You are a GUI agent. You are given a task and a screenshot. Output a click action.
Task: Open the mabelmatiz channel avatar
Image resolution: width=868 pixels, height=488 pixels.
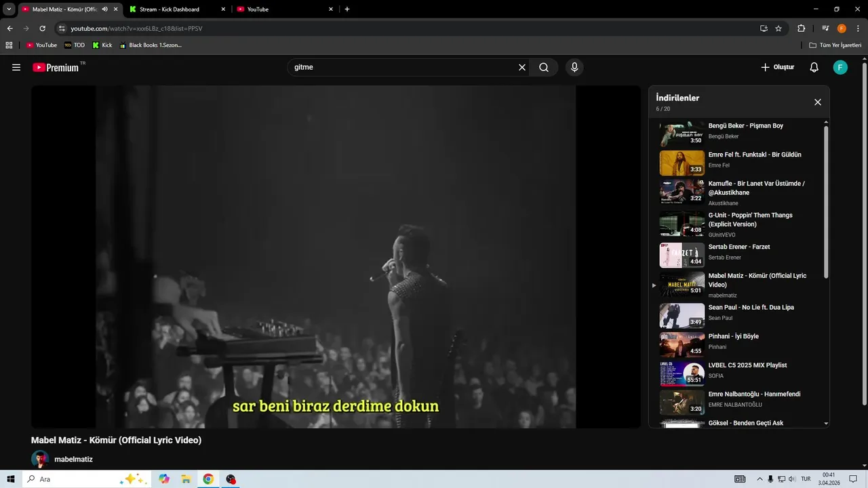(40, 459)
